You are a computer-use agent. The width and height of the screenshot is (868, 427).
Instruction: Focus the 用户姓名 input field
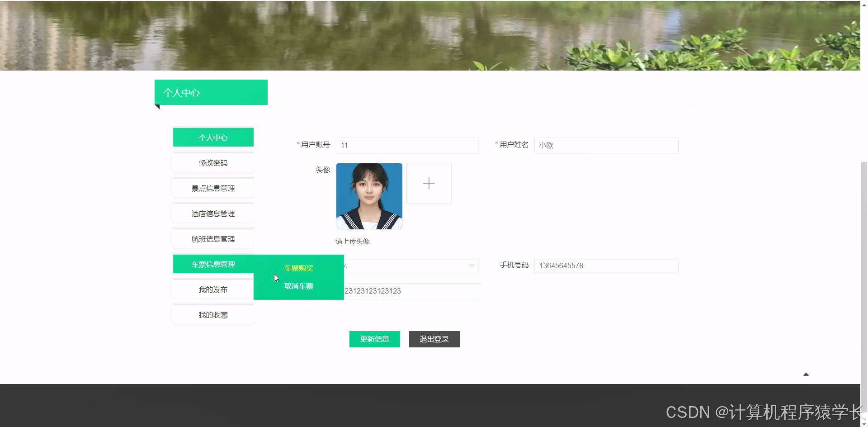coord(606,145)
